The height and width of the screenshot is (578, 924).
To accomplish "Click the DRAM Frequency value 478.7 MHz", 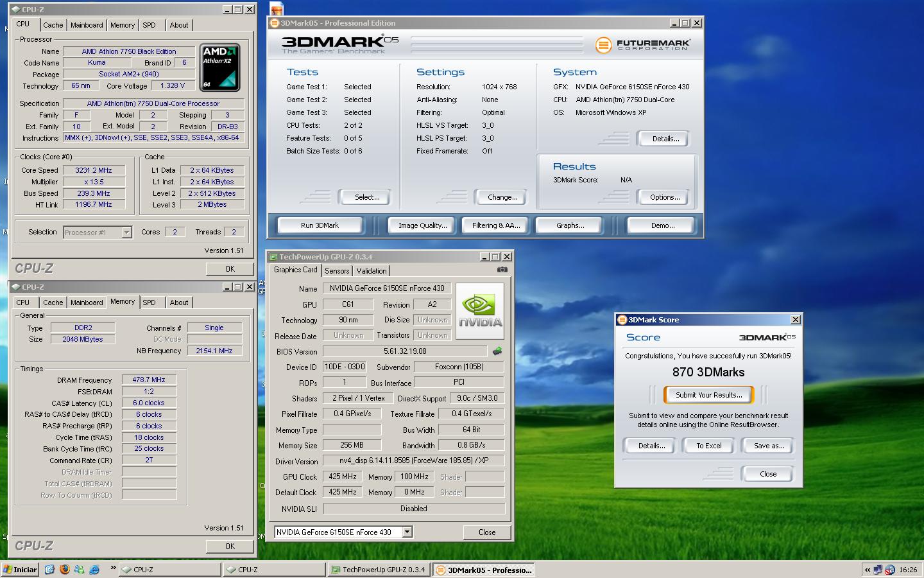I will [x=149, y=380].
